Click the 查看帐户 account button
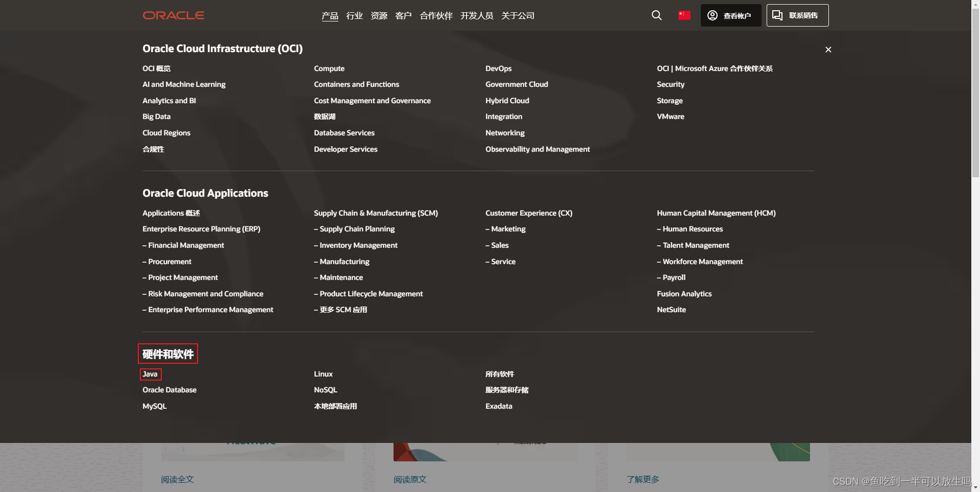The image size is (980, 492). pyautogui.click(x=730, y=15)
